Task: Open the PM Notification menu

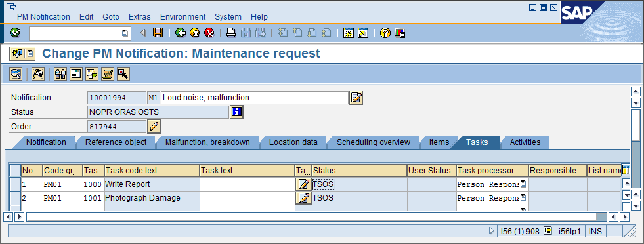Action: tap(43, 17)
